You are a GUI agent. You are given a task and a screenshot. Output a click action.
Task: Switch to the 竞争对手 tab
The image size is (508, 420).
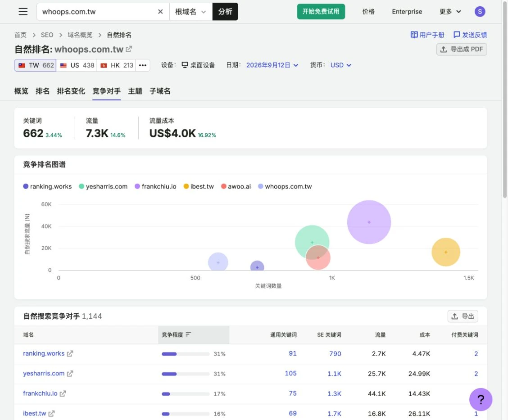107,91
